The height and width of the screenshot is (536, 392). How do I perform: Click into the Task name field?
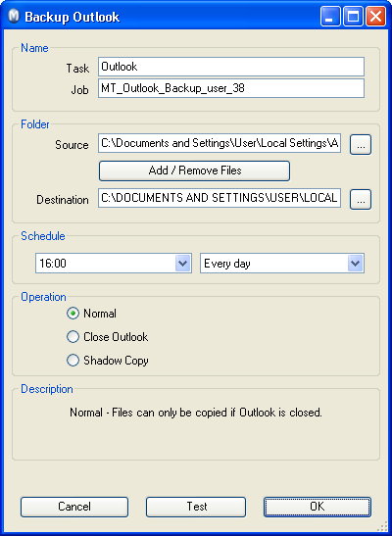click(231, 67)
